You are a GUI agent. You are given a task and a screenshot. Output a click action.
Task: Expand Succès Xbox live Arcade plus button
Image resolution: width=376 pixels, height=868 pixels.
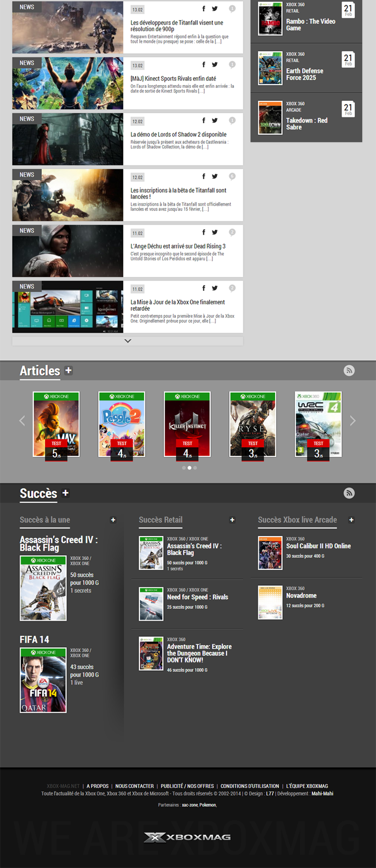(x=351, y=520)
